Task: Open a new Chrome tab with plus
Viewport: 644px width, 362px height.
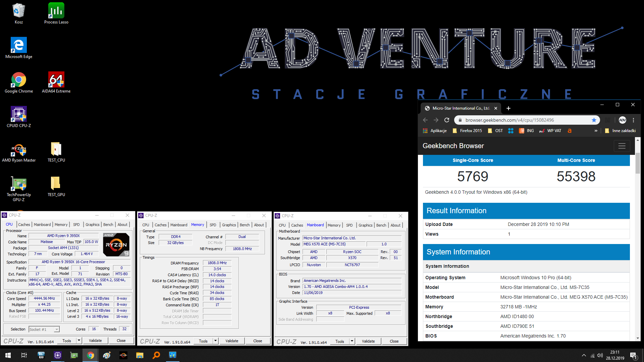Action: pos(508,108)
